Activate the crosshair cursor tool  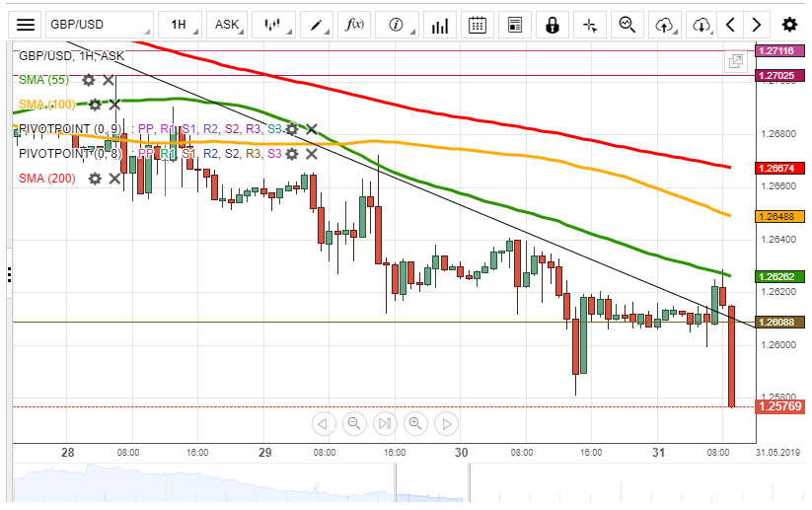(590, 25)
